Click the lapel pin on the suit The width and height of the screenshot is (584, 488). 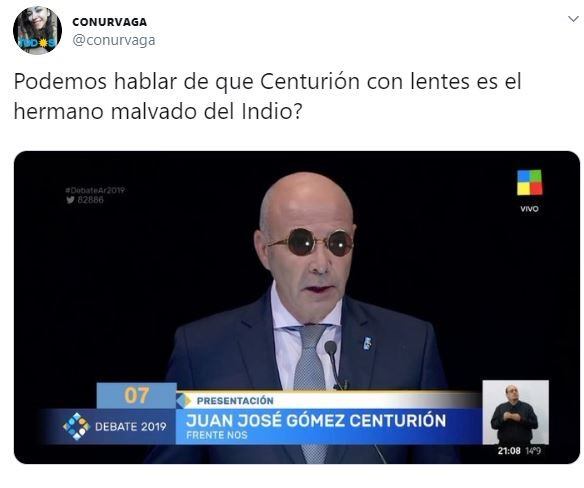[367, 343]
